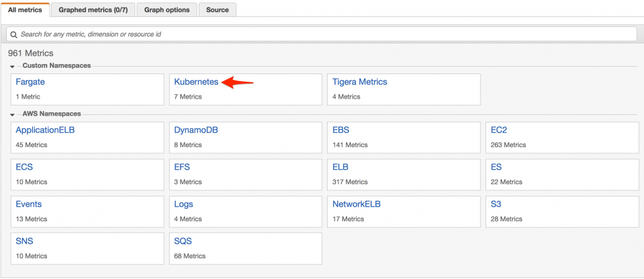This screenshot has width=644, height=279.
Task: Click the AWS Namespaces heading
Action: click(x=52, y=114)
